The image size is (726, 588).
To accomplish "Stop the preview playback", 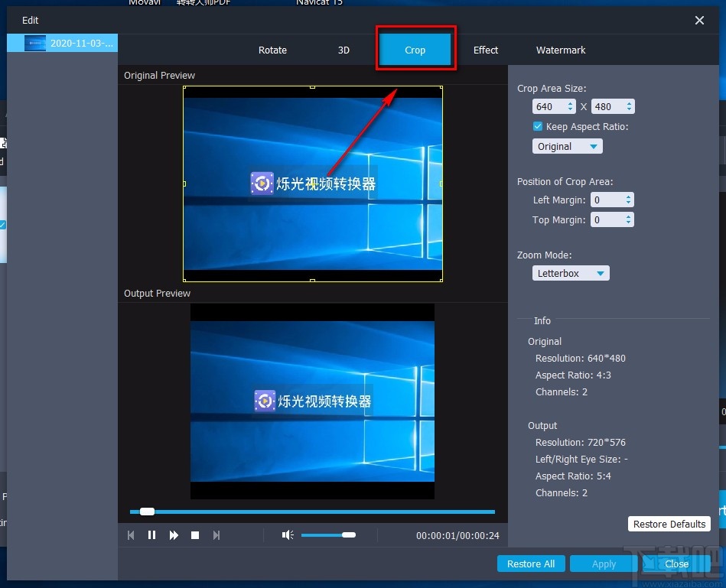I will [195, 534].
